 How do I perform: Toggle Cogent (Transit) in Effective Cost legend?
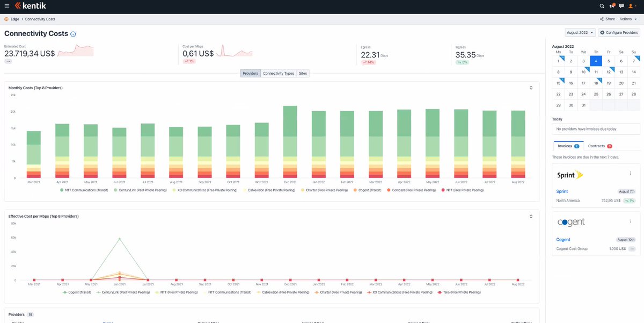coord(77,292)
